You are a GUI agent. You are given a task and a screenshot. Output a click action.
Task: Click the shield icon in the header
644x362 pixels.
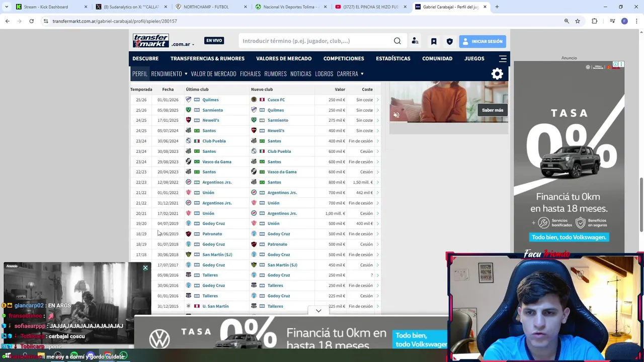click(x=450, y=41)
